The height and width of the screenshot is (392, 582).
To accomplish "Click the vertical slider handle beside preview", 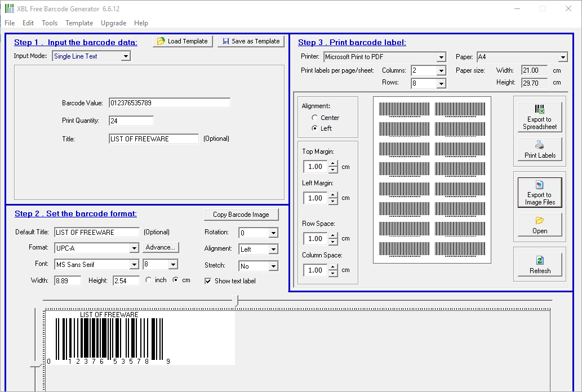I will coord(35,364).
